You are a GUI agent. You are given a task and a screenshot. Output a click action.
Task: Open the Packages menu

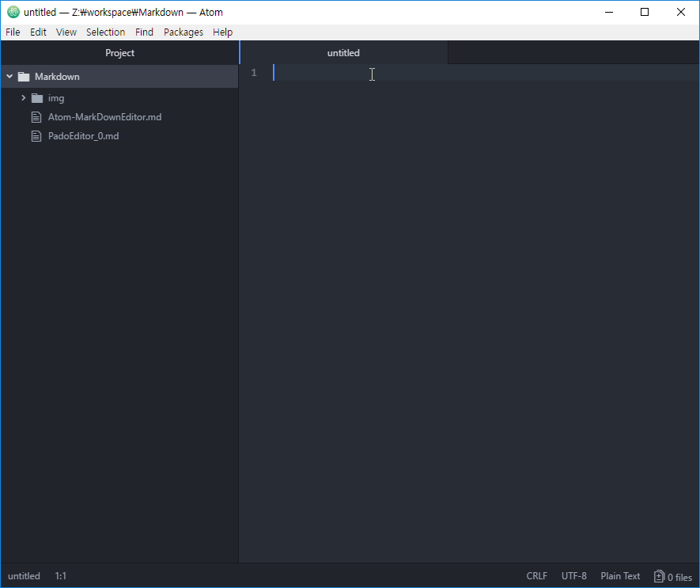(x=183, y=32)
